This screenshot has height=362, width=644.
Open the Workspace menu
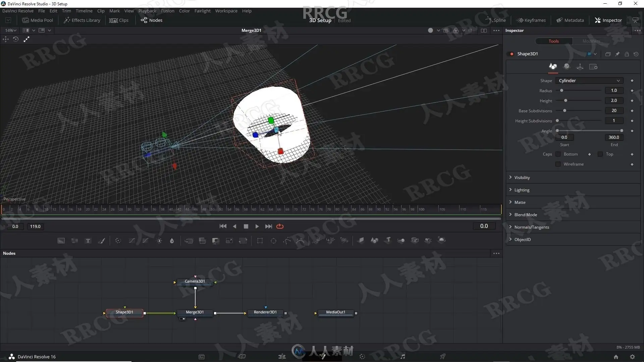tap(226, 11)
